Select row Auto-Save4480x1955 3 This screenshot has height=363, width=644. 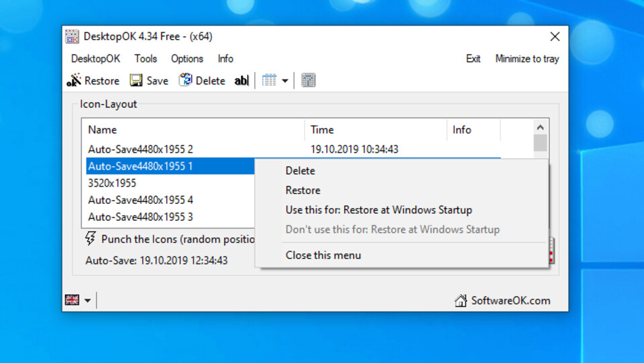pos(170,217)
